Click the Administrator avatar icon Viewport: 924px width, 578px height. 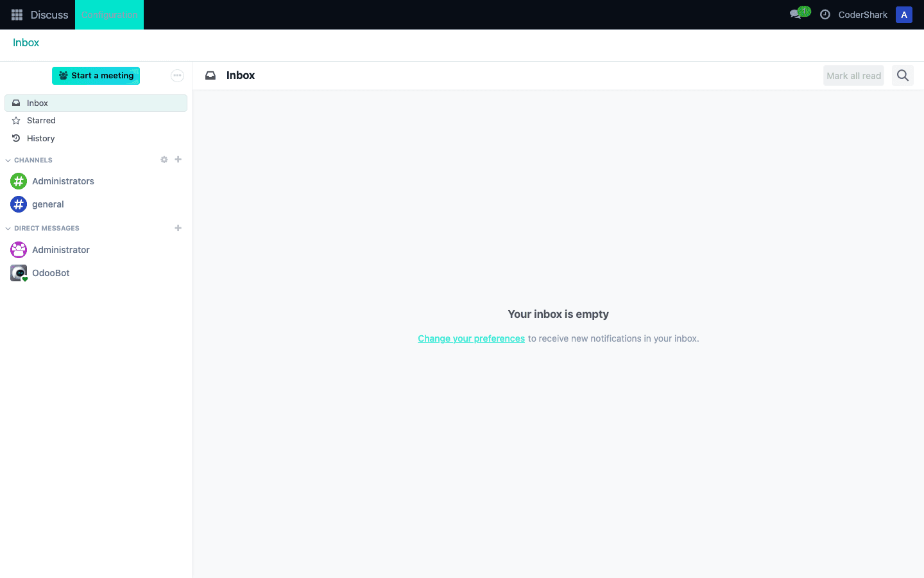19,250
